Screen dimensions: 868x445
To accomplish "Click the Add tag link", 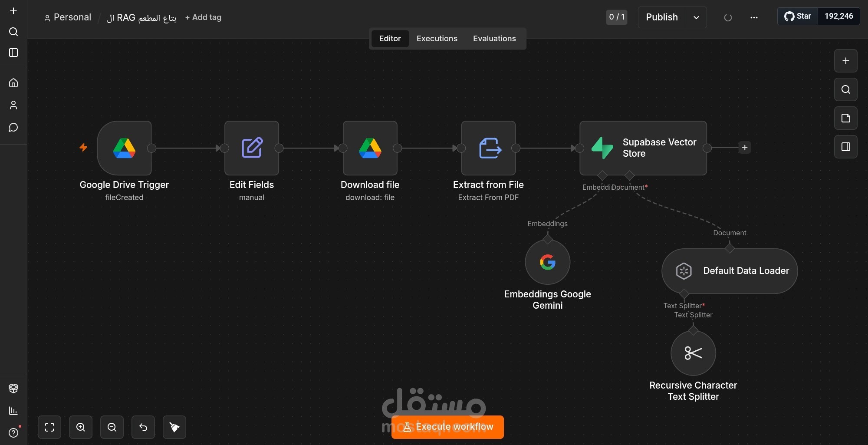I will pos(203,17).
